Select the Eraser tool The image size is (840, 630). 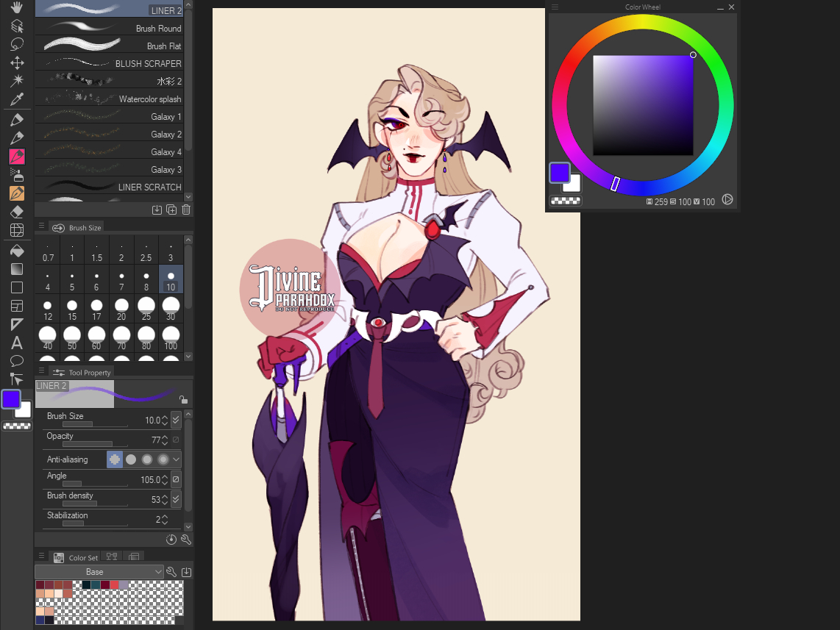(x=16, y=212)
